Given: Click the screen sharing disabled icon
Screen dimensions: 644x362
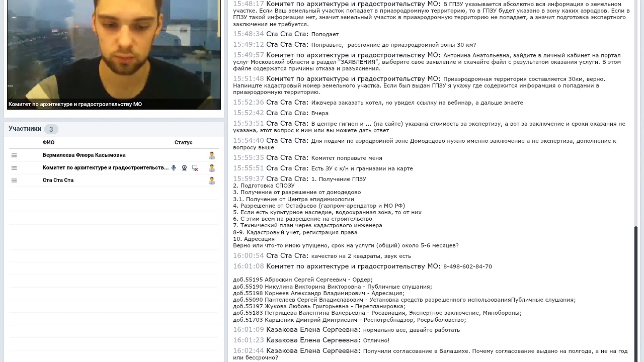Looking at the screenshot, I should click(x=195, y=168).
